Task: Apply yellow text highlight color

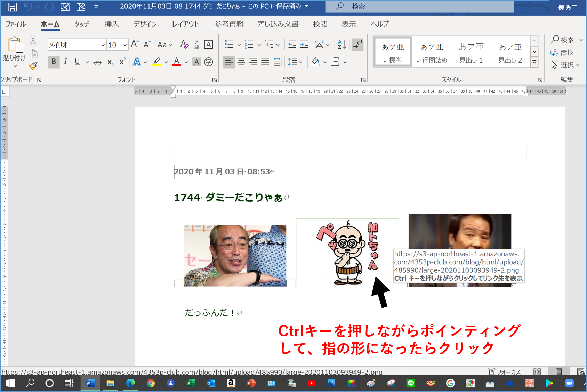Action: 156,62
